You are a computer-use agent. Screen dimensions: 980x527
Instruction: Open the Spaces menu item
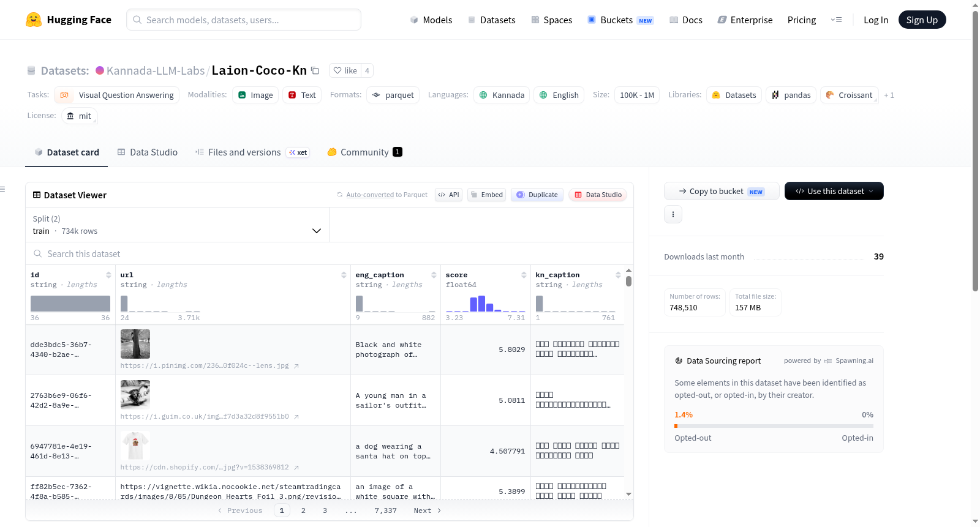(x=551, y=20)
